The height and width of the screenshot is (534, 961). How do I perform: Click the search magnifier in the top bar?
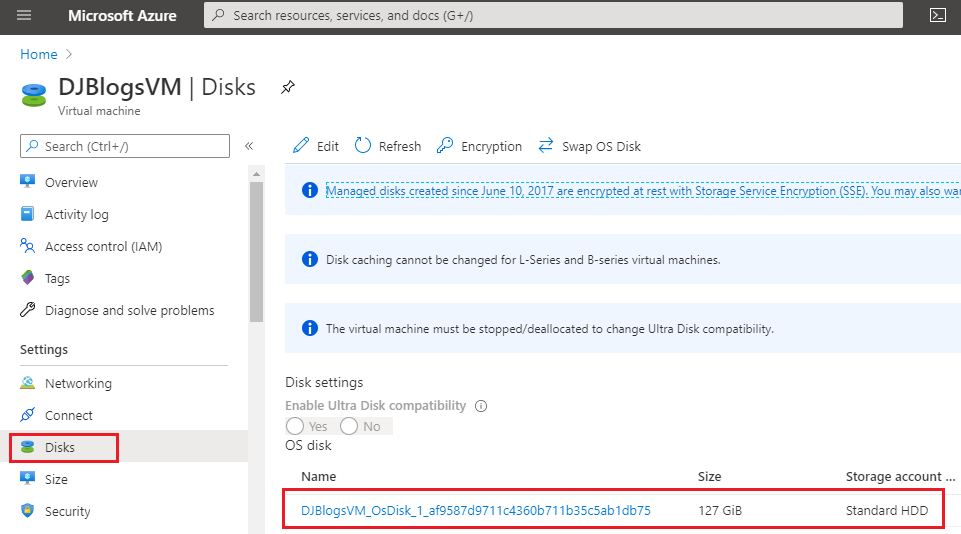click(x=218, y=15)
